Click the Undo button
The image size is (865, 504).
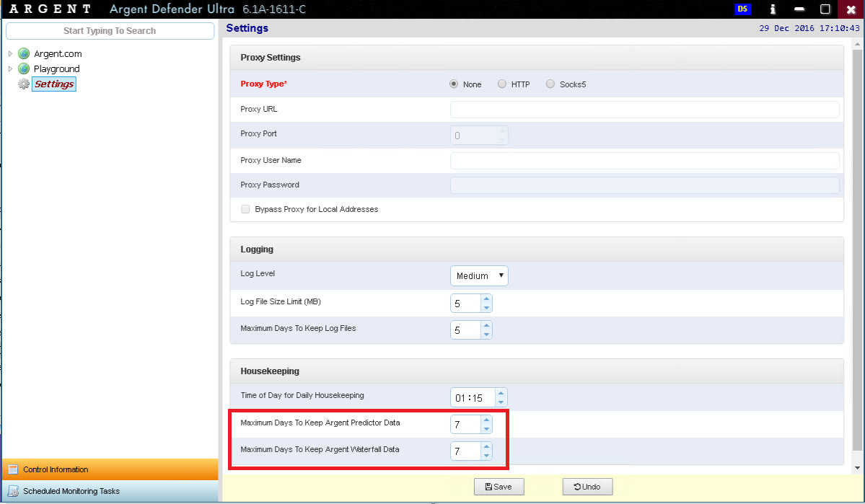tap(587, 487)
